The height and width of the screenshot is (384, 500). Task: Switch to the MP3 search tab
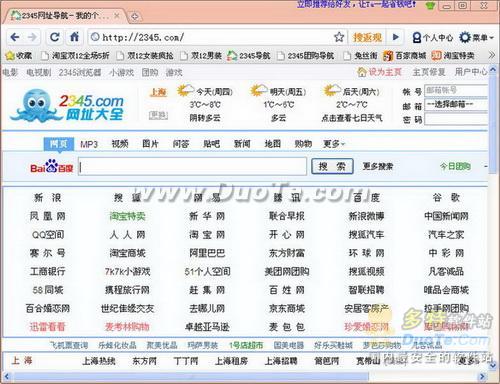point(89,144)
